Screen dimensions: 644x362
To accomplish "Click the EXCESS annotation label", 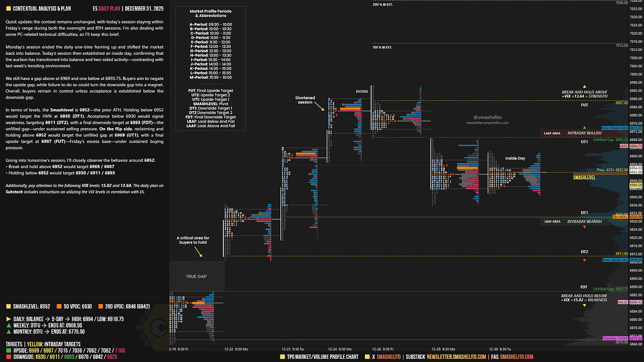I will [362, 91].
